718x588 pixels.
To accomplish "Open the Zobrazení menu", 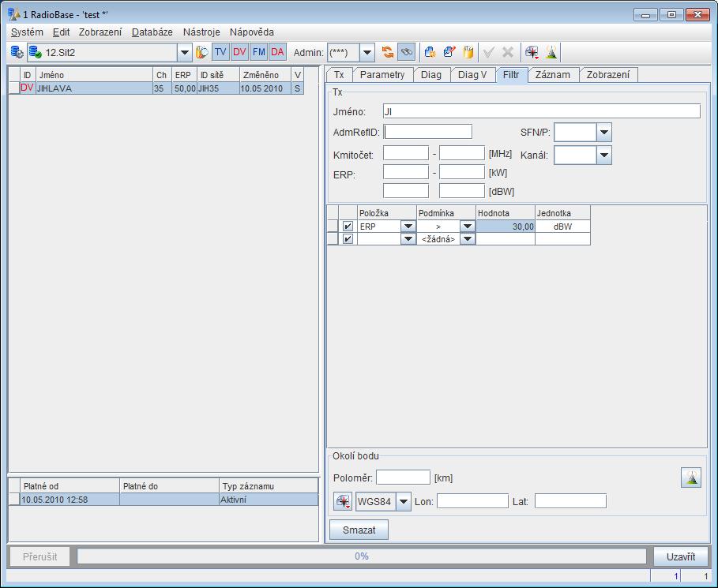I will pos(100,32).
